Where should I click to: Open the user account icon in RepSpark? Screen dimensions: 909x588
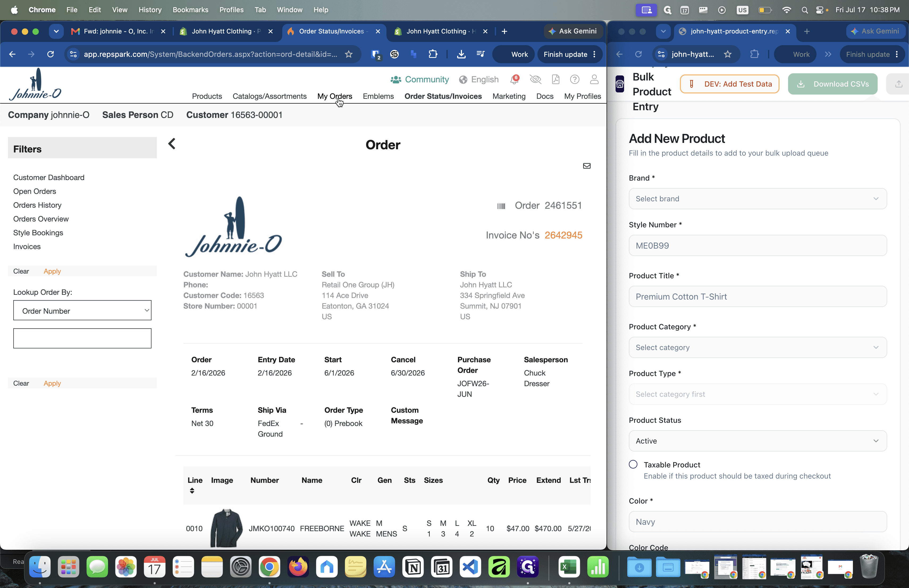pyautogui.click(x=594, y=79)
